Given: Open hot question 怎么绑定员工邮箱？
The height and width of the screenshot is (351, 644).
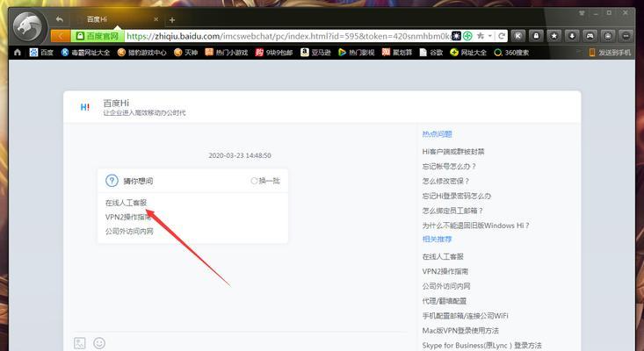Looking at the screenshot, I should coord(452,211).
